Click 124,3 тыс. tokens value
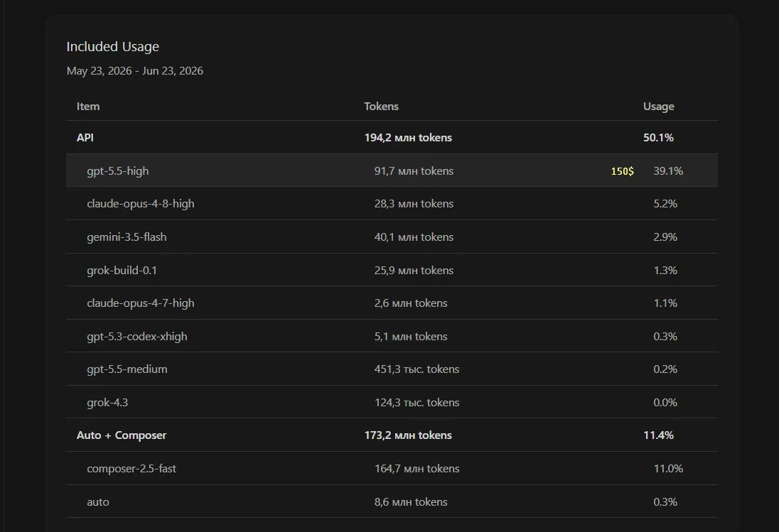Screen dimensions: 779x532 (417, 402)
